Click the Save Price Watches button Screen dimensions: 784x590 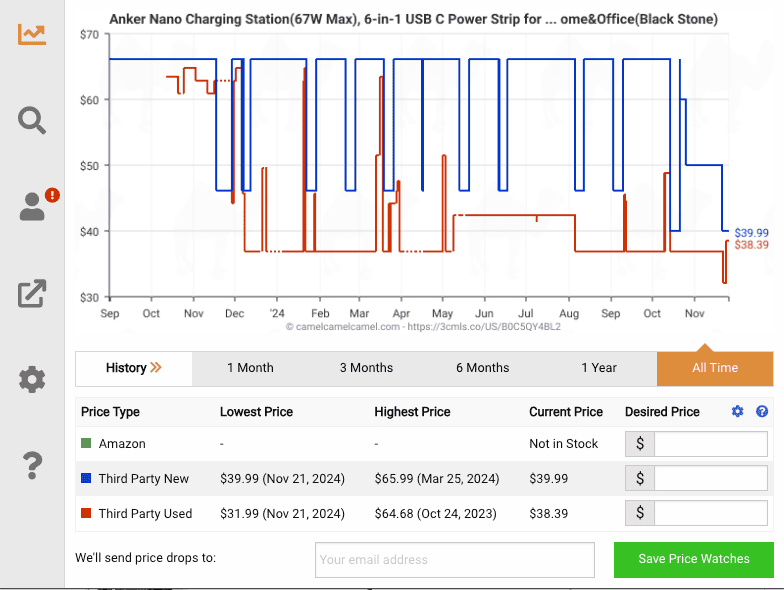click(694, 560)
